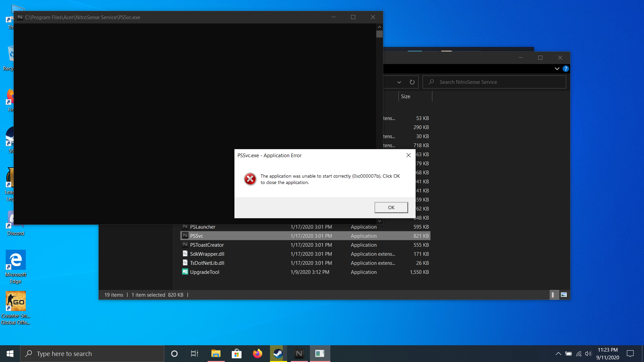644x362 pixels.
Task: Click the Size column header
Action: coord(406,97)
